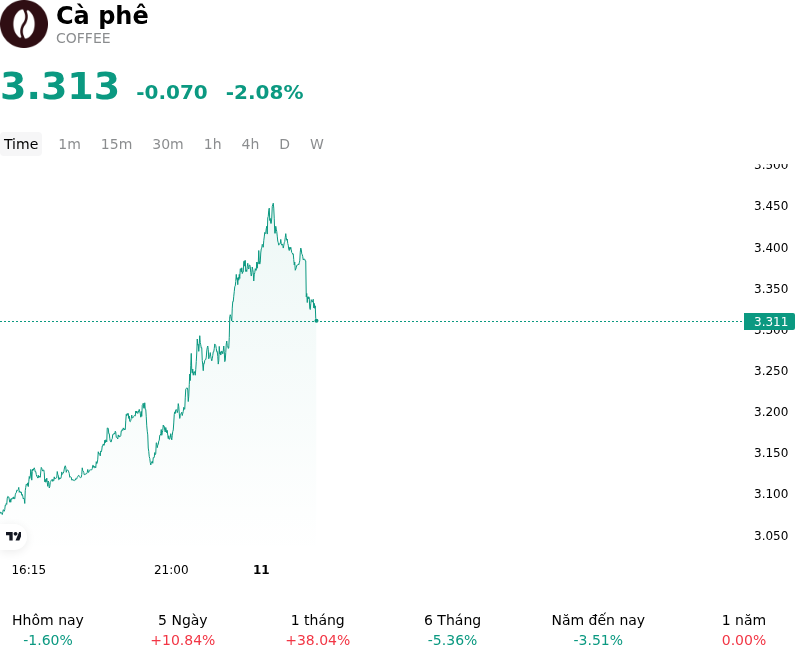The height and width of the screenshot is (660, 800).
Task: Switch chart to 15m interval
Action: (116, 144)
